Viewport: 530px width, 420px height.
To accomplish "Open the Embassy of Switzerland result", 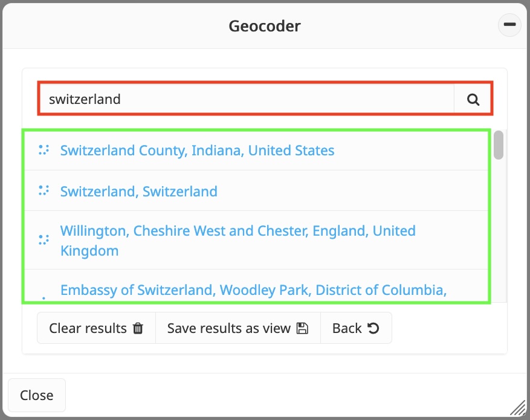I will pyautogui.click(x=253, y=290).
